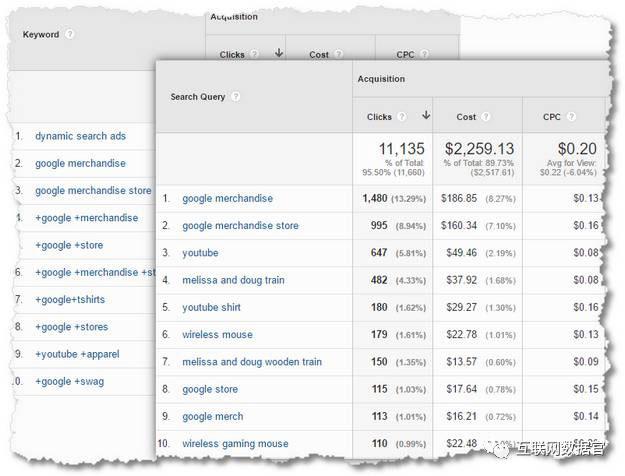Open 'melissa and doug wooden train' query
The image size is (625, 476).
tap(252, 362)
